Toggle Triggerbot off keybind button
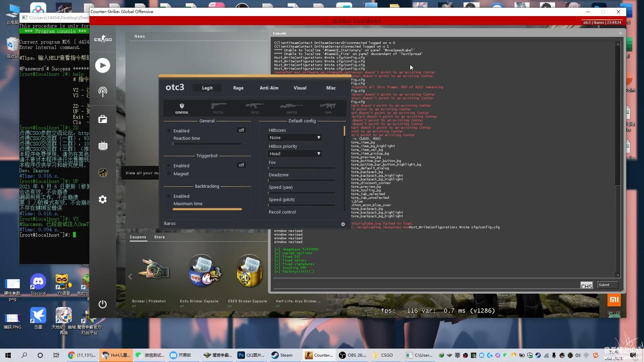The height and width of the screenshot is (362, 644). coord(241,165)
